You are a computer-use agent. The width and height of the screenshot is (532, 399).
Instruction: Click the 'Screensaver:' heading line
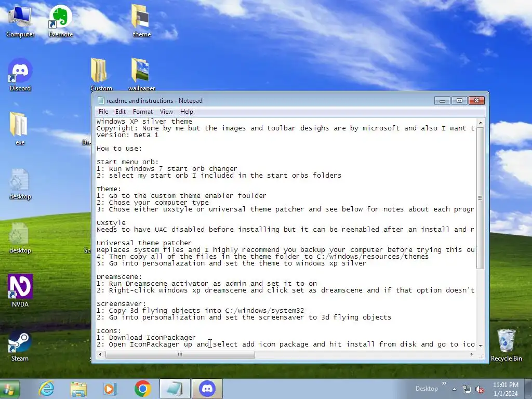point(121,304)
